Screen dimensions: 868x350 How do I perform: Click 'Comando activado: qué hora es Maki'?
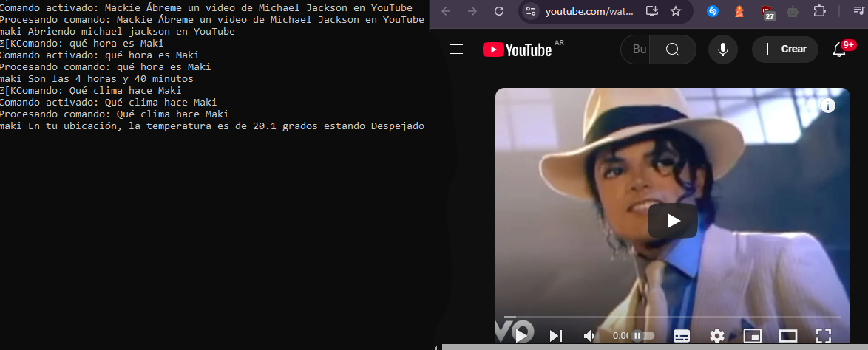[x=100, y=55]
